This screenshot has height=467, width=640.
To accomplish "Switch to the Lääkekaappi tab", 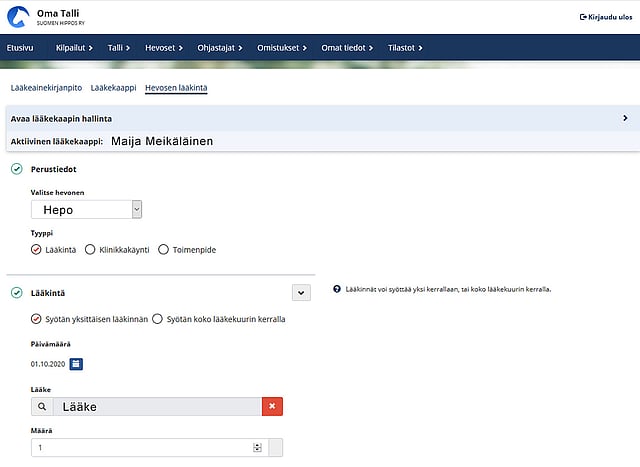I will click(113, 88).
